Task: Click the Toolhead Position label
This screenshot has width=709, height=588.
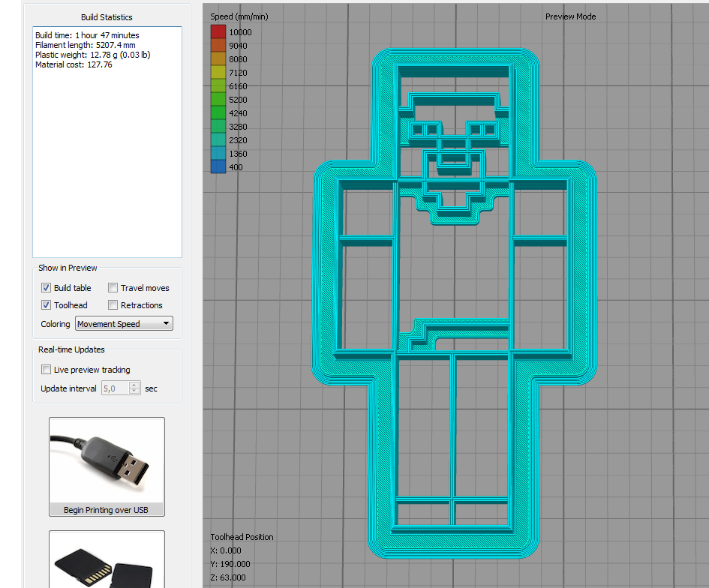Action: (x=242, y=537)
